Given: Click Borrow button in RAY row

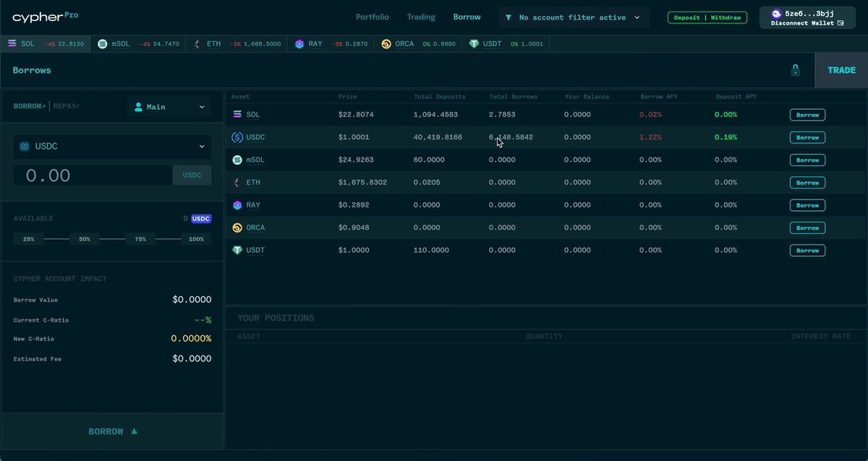Looking at the screenshot, I should (807, 205).
